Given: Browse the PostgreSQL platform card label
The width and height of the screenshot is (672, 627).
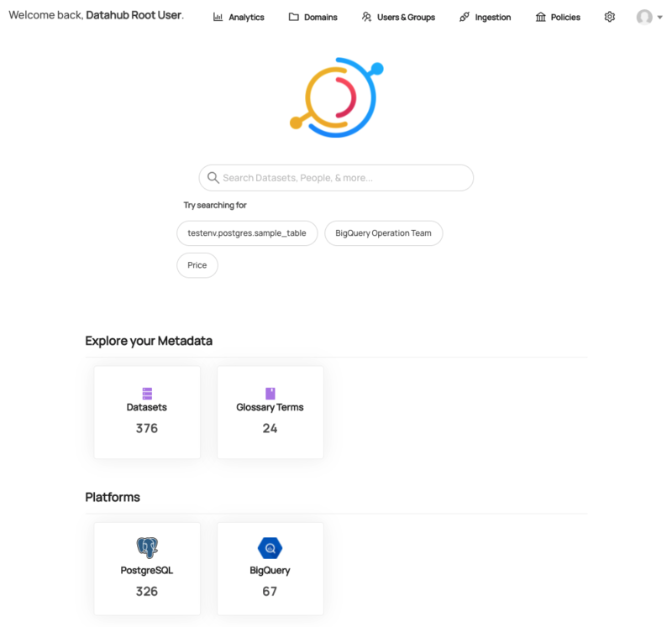Looking at the screenshot, I should tap(147, 570).
